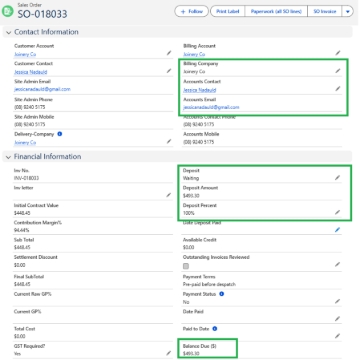This screenshot has height=360, width=360.
Task: Edit the Deposit Percent pencil
Action: tap(338, 212)
